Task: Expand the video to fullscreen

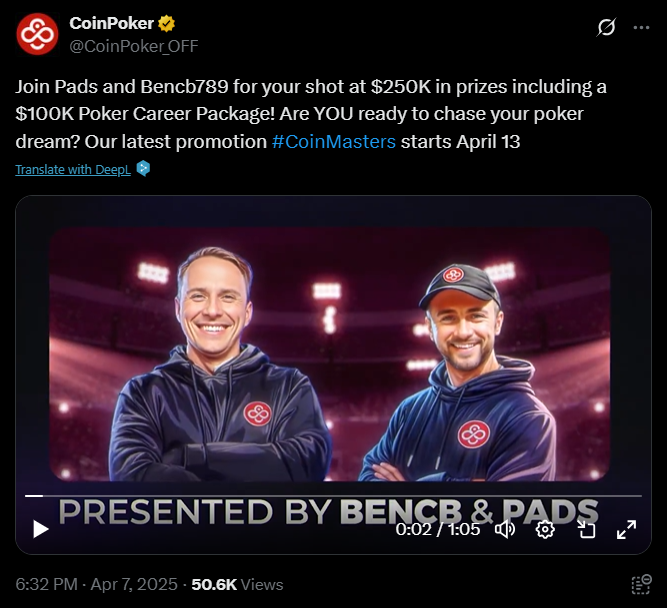Action: click(x=626, y=529)
